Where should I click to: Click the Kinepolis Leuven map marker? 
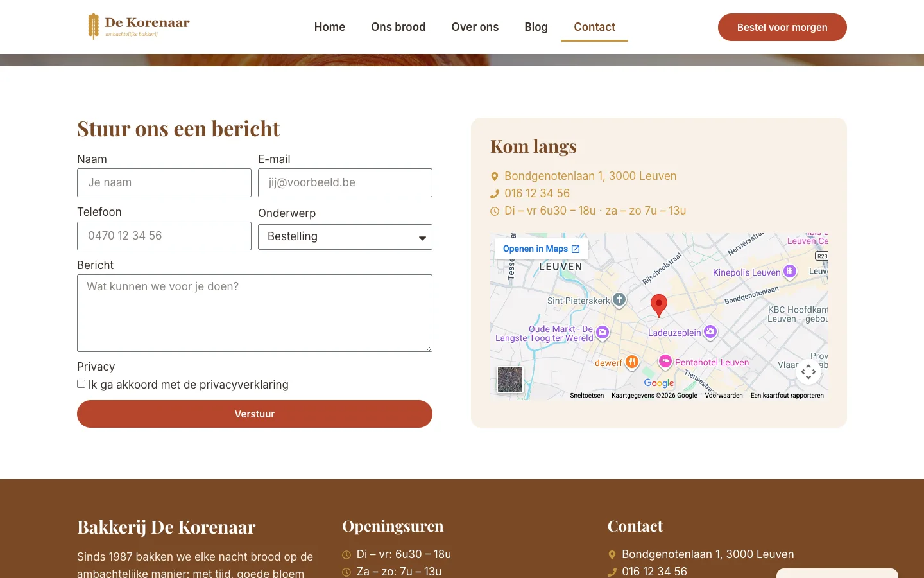791,272
